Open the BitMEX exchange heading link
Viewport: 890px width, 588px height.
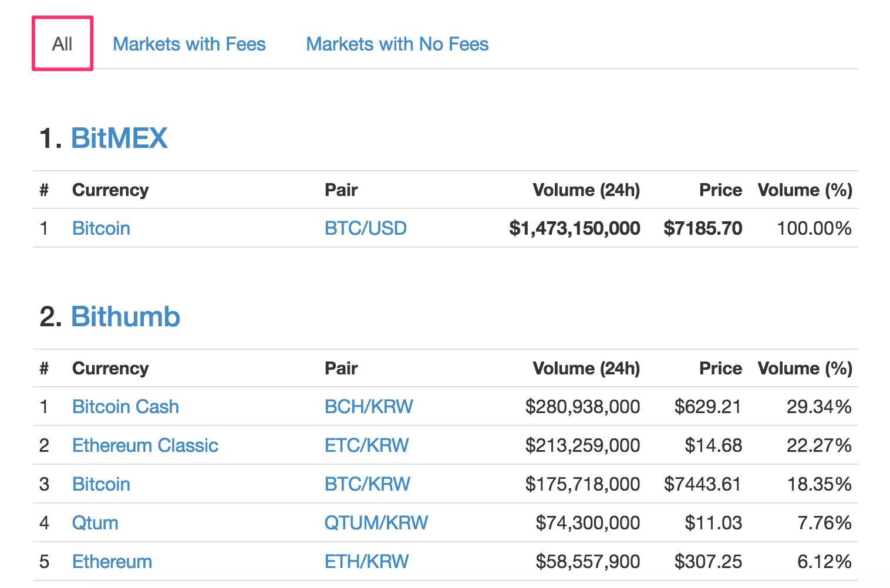[x=119, y=138]
